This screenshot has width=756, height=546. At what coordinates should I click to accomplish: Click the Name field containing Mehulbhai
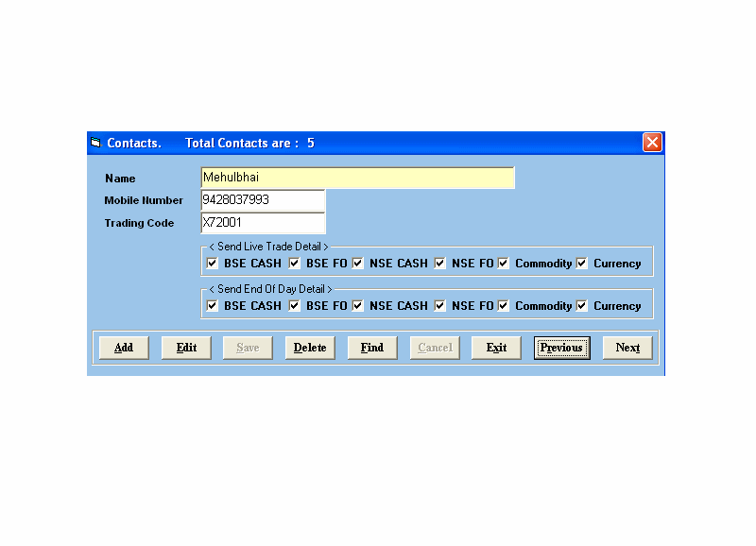(x=357, y=178)
